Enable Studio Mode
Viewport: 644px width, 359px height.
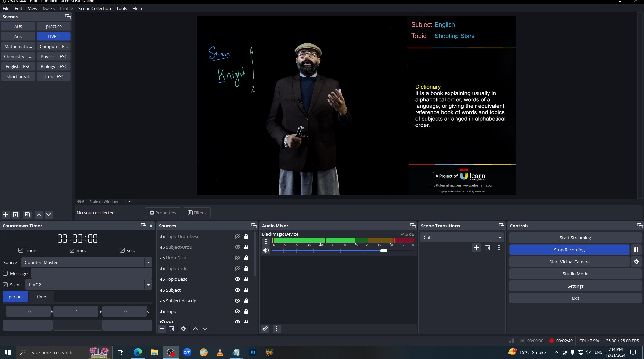pos(575,274)
